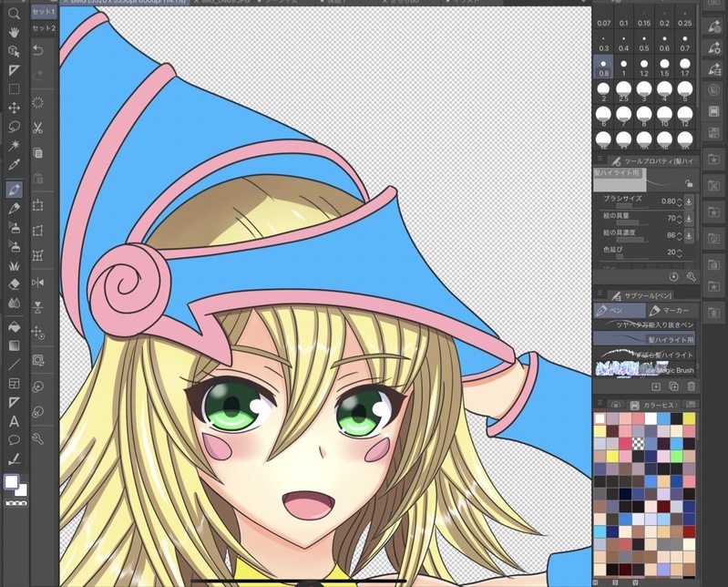728x587 pixels.
Task: Open the ペン sub tool group tab
Action: (x=620, y=310)
